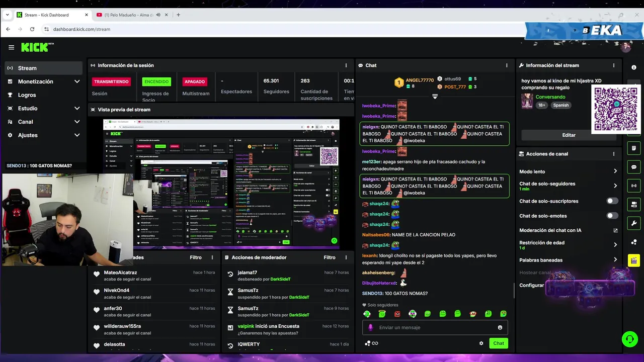Reload the page with the browser refresh button
Screen dimensions: 644x362
click(32, 29)
